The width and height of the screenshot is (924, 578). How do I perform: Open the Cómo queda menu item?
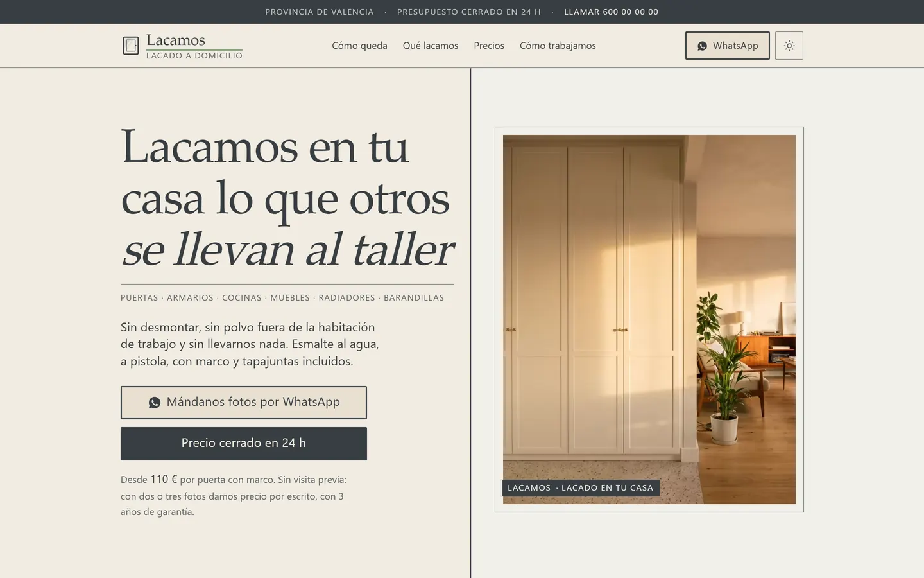(x=359, y=46)
